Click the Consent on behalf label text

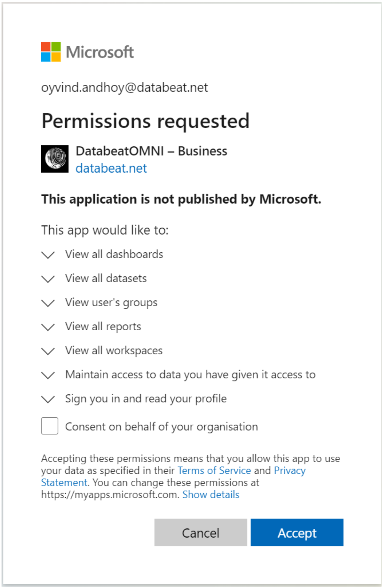click(162, 426)
